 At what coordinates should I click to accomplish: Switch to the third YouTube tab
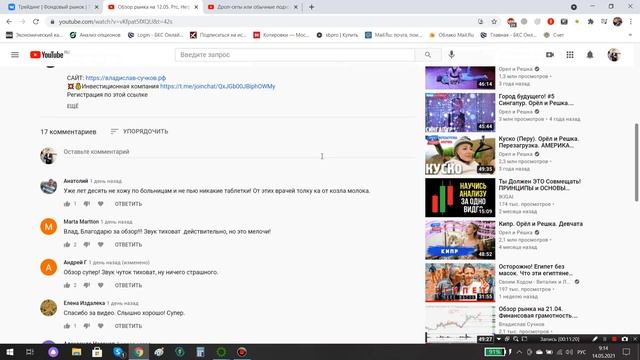click(252, 7)
